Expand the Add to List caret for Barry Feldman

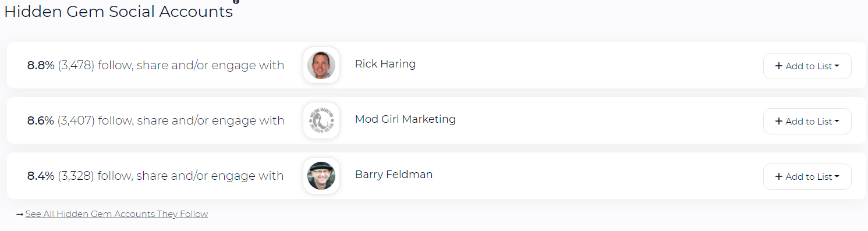837,176
